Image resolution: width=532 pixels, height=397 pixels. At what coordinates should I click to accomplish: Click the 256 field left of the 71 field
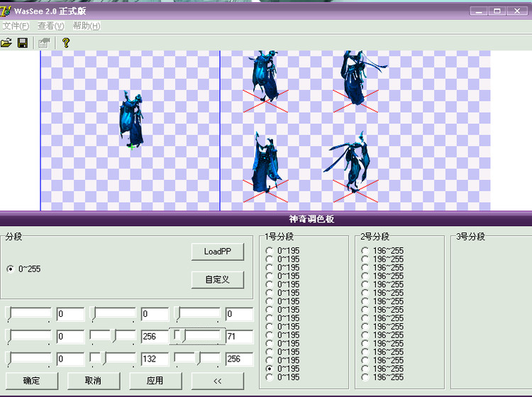pyautogui.click(x=155, y=336)
